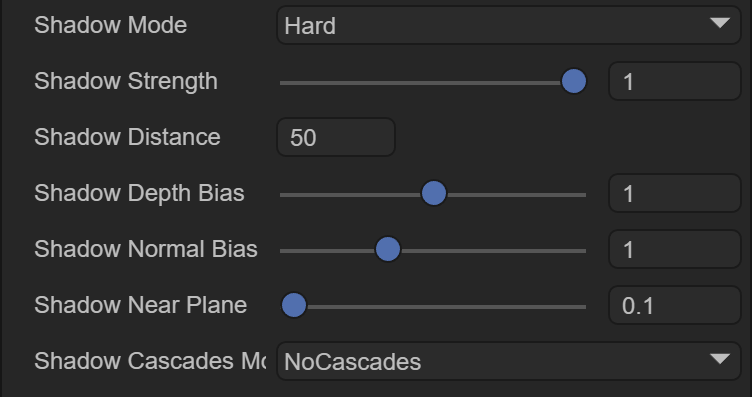The height and width of the screenshot is (397, 752).
Task: Click the Shadow Distance label
Action: point(127,137)
